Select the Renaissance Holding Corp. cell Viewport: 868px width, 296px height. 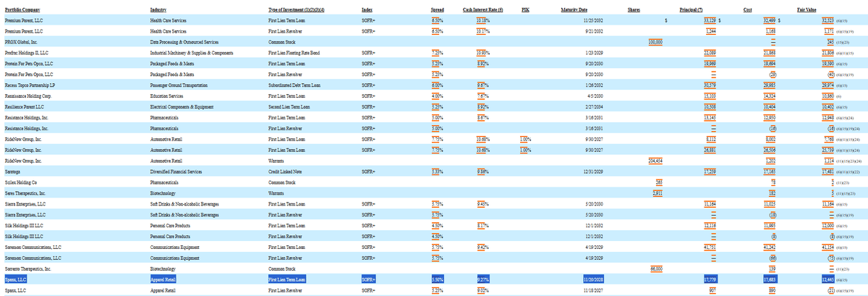click(27, 95)
